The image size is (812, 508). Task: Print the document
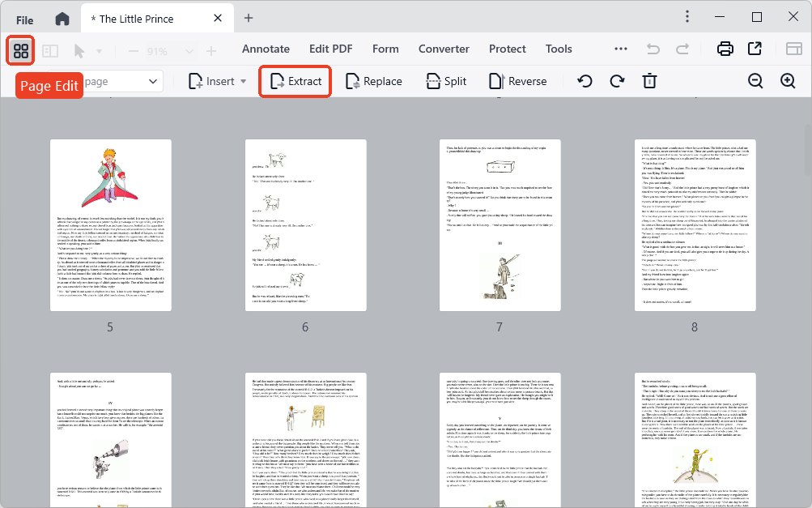[725, 49]
